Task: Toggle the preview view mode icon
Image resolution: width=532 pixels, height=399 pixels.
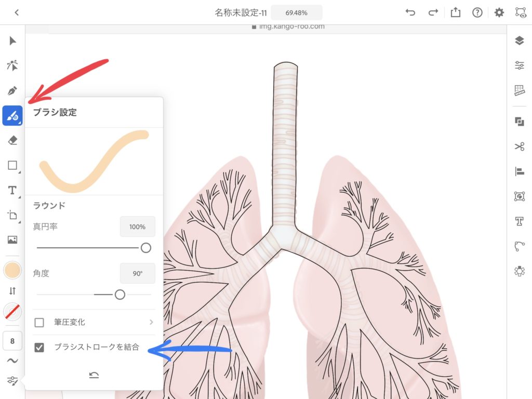Action: click(521, 12)
